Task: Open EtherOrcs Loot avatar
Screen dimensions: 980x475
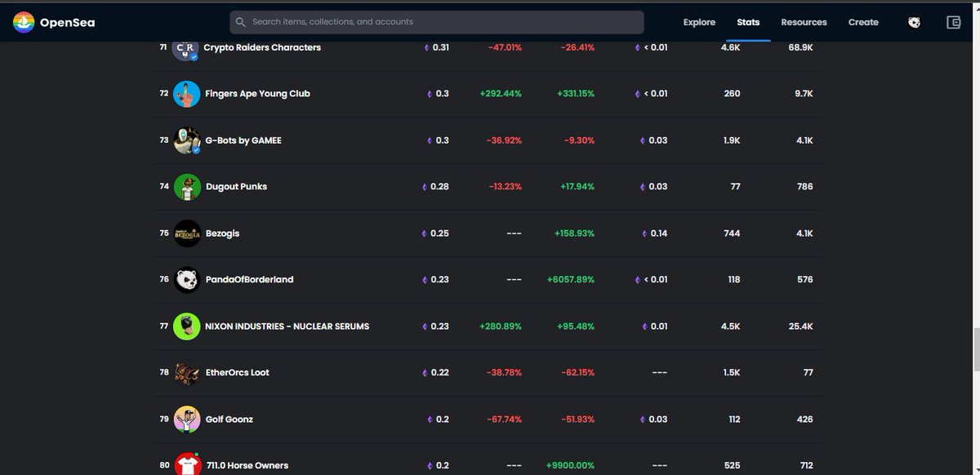Action: click(x=186, y=373)
